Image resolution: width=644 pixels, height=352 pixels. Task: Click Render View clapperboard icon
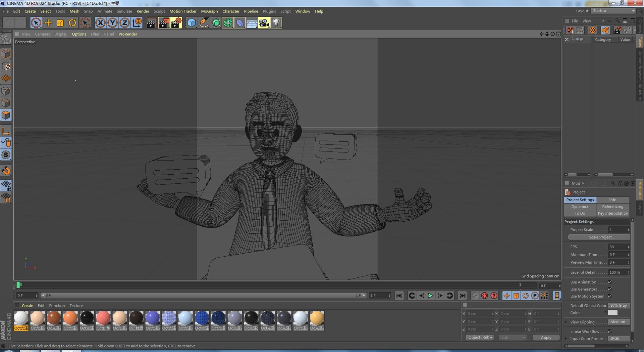pos(151,23)
